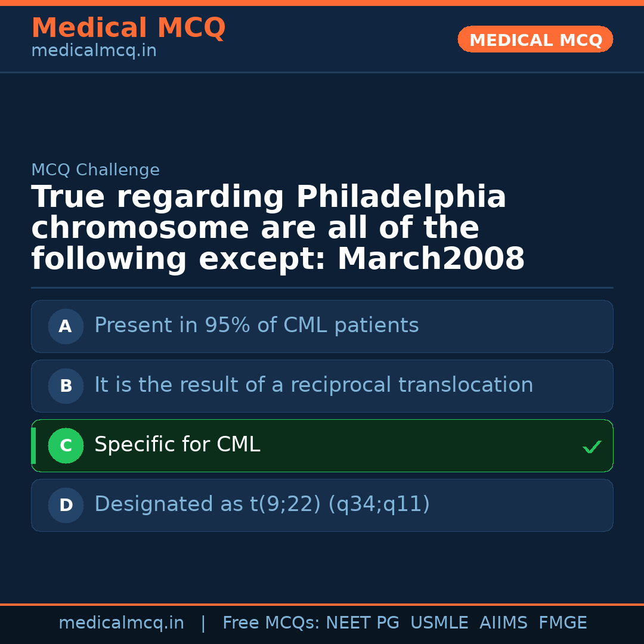Pick option "Designated as t(9;22) (q34;q11)"
The image size is (644, 644).
[262, 504]
